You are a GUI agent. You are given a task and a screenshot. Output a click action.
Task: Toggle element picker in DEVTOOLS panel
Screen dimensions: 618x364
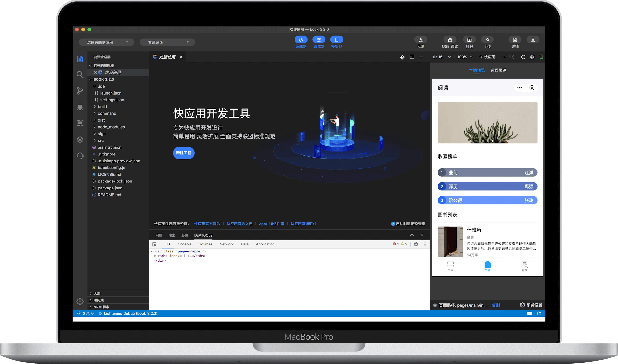click(x=154, y=244)
